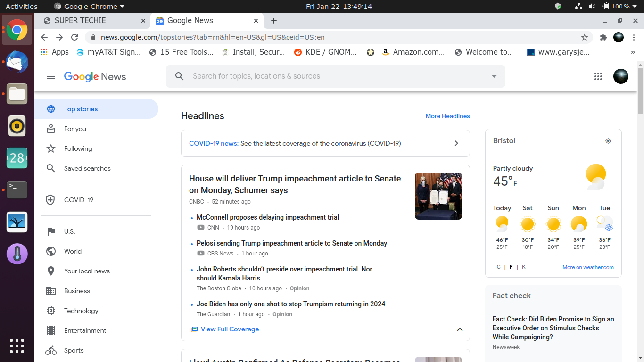Click the clock date in the top bar

coord(339,7)
